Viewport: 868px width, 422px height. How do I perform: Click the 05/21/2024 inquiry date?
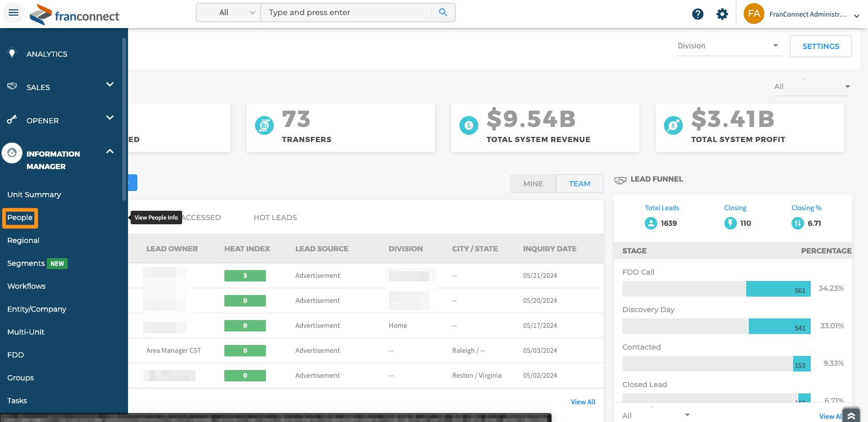click(x=540, y=276)
